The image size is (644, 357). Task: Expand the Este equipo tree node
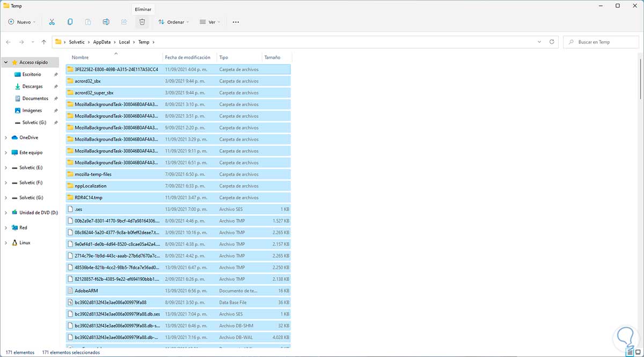(5, 152)
